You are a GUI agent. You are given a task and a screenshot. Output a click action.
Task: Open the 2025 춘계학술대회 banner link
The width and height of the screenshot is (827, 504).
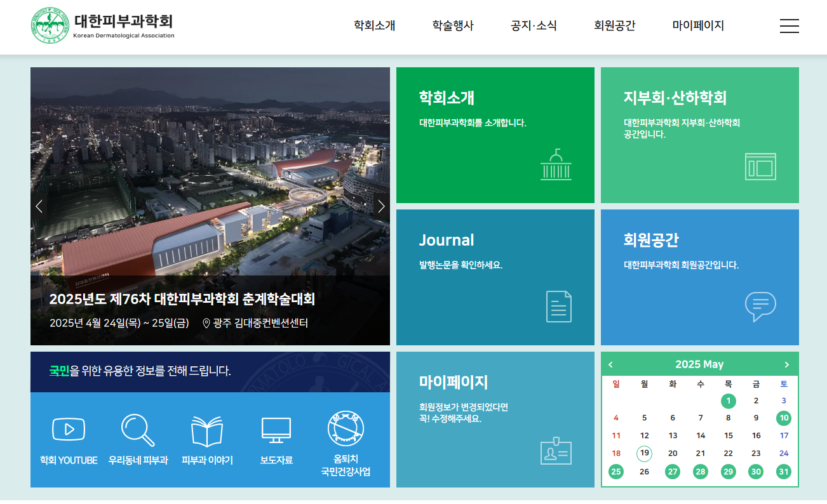coord(184,298)
